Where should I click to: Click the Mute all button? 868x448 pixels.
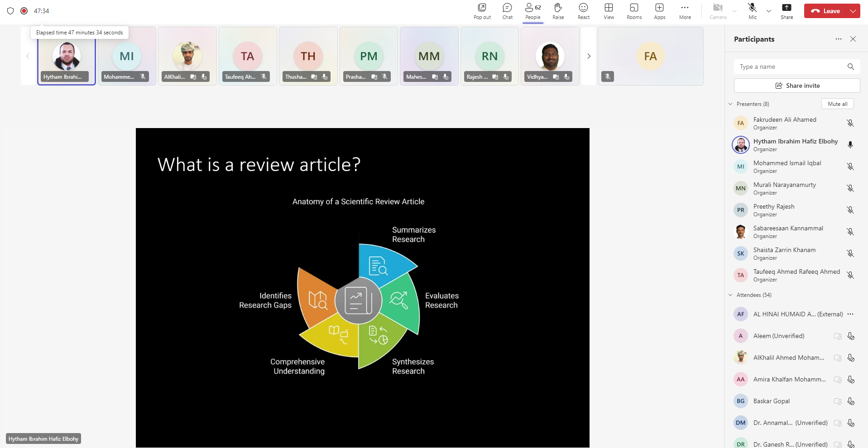pos(837,104)
